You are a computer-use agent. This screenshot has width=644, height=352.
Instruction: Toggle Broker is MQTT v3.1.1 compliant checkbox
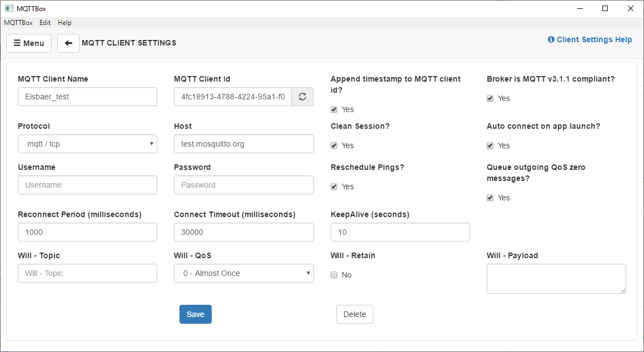490,98
